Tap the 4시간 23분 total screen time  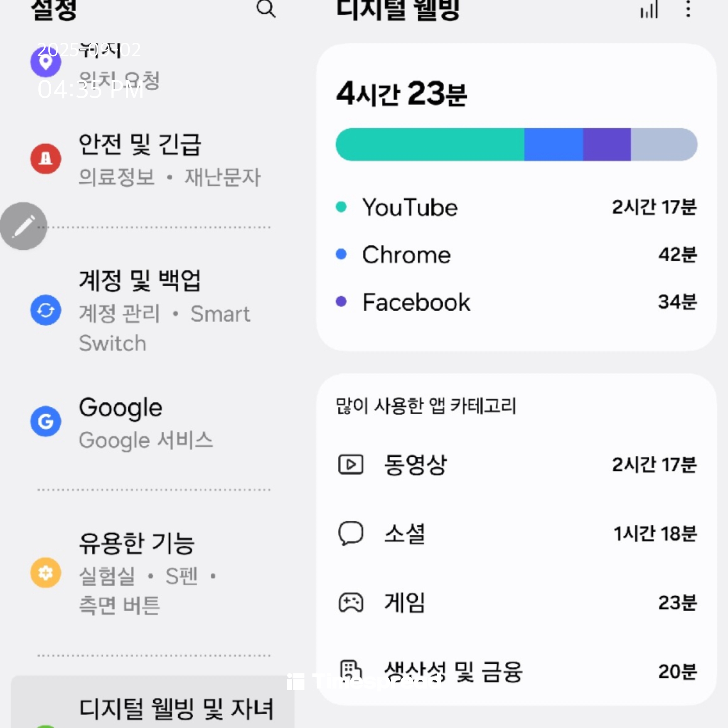[x=401, y=94]
